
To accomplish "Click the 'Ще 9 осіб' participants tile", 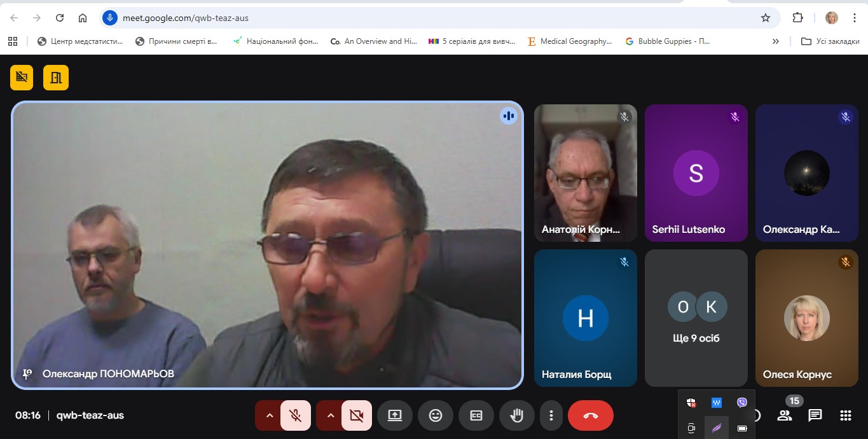I will (x=696, y=318).
